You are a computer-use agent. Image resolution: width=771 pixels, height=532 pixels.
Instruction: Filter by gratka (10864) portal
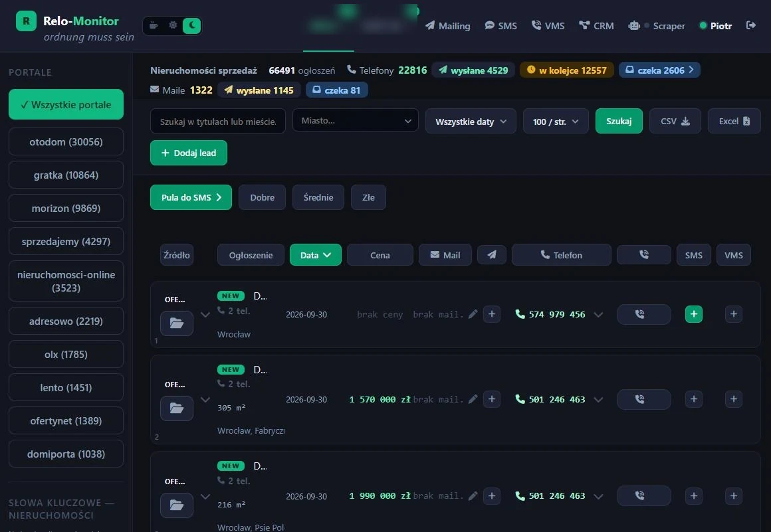pyautogui.click(x=66, y=175)
